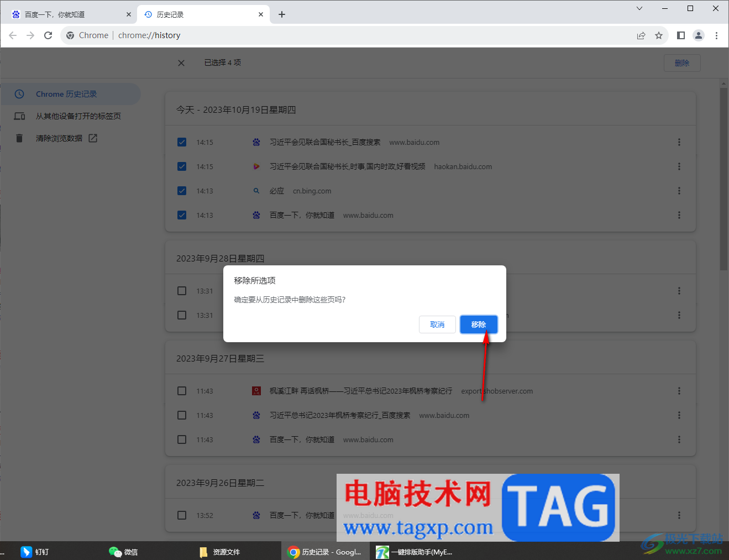Click the external link icon beside 清除浏览数据
Screen dimensions: 729x560
pyautogui.click(x=92, y=138)
